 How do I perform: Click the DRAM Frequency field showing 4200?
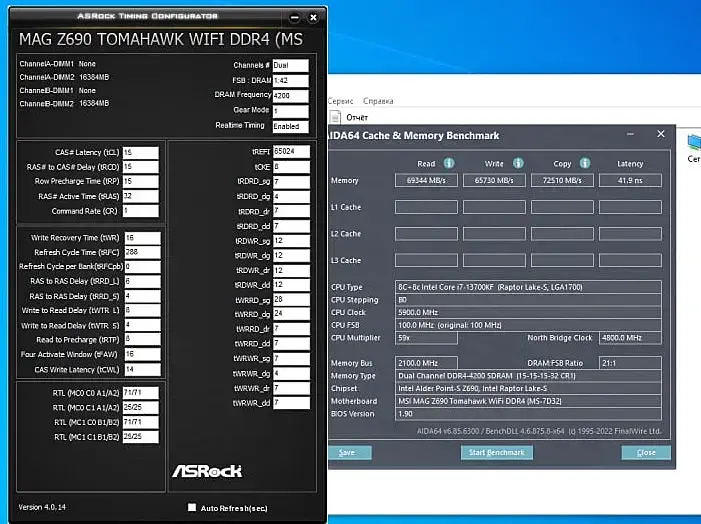pyautogui.click(x=290, y=96)
